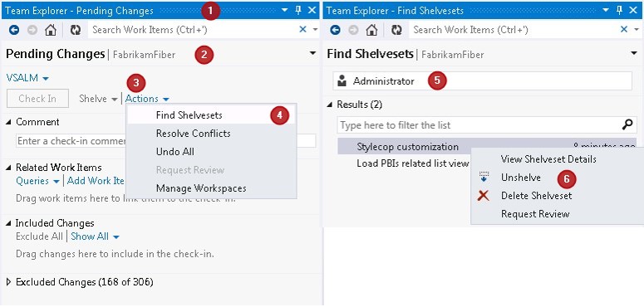Pin the Find Shelvesets panel
Viewport: 644px width, 307px height.
point(620,10)
